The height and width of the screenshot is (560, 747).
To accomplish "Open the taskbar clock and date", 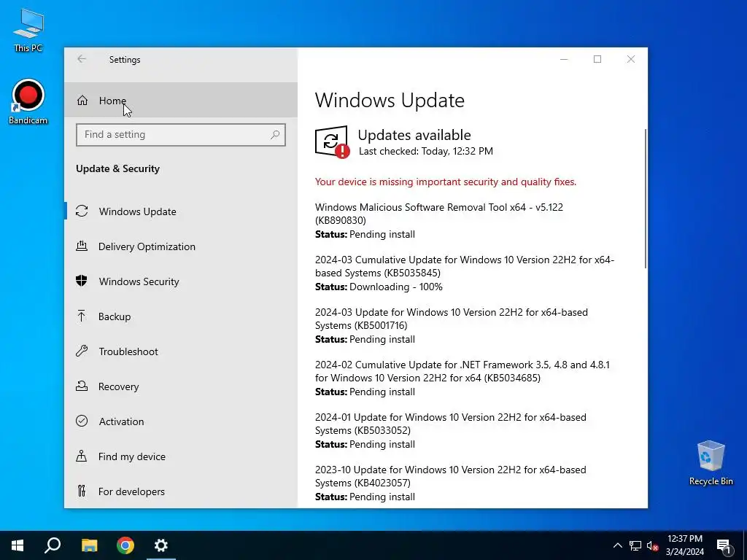I will 684,545.
